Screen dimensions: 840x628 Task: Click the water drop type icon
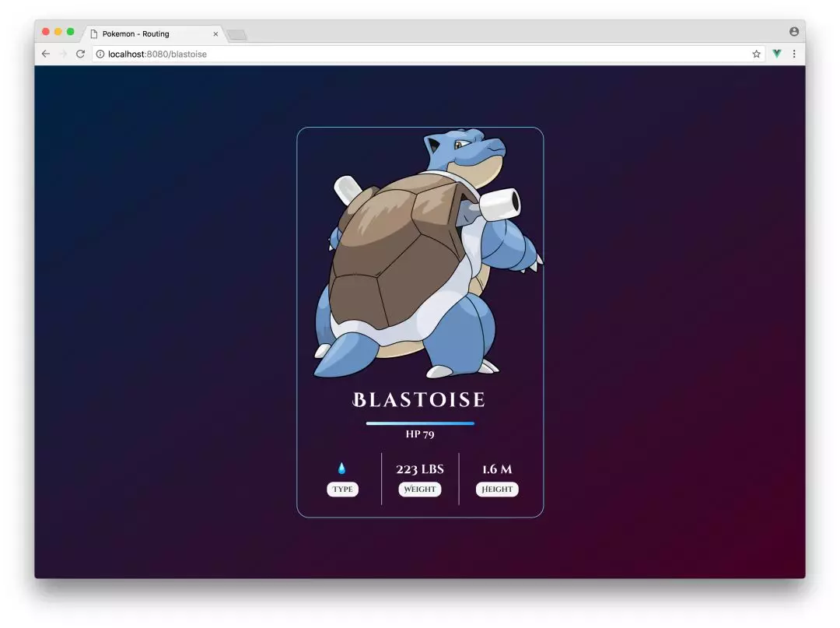click(341, 468)
